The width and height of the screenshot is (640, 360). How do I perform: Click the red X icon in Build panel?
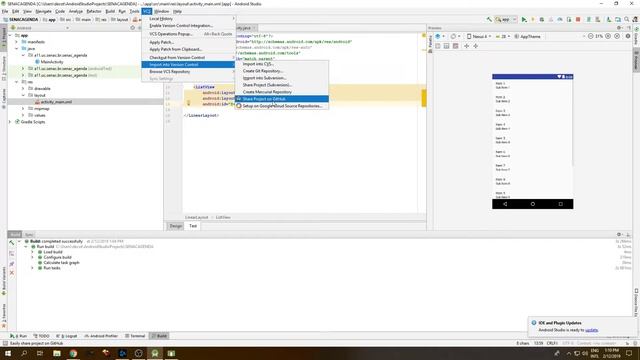pos(12,273)
